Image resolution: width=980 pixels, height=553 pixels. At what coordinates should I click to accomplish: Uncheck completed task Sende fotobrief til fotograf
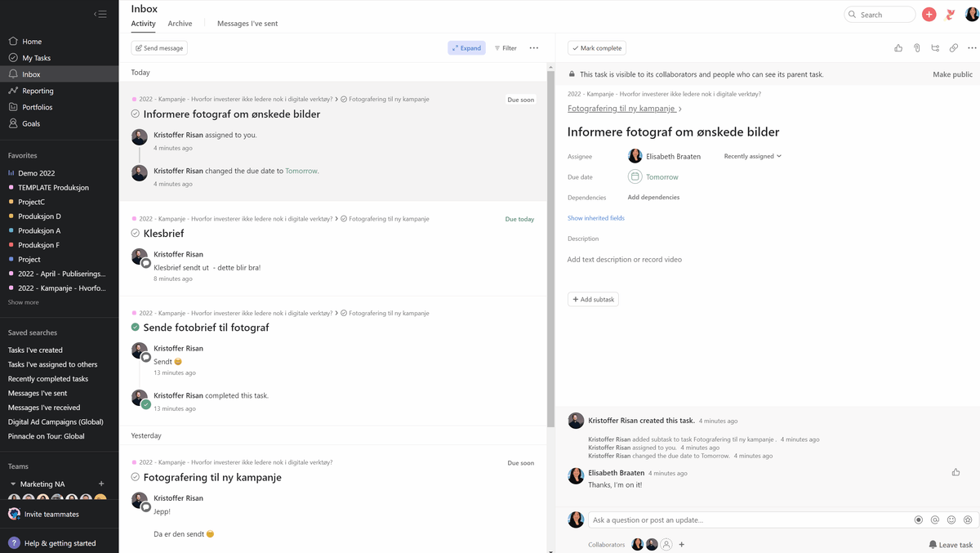(x=136, y=328)
